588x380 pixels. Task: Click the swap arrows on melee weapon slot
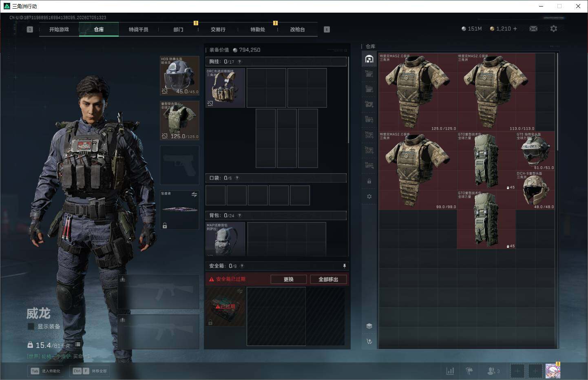pos(194,194)
